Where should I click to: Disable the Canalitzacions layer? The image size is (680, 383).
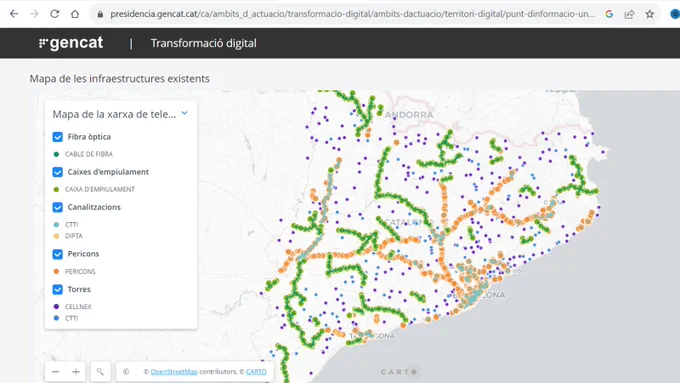(58, 207)
